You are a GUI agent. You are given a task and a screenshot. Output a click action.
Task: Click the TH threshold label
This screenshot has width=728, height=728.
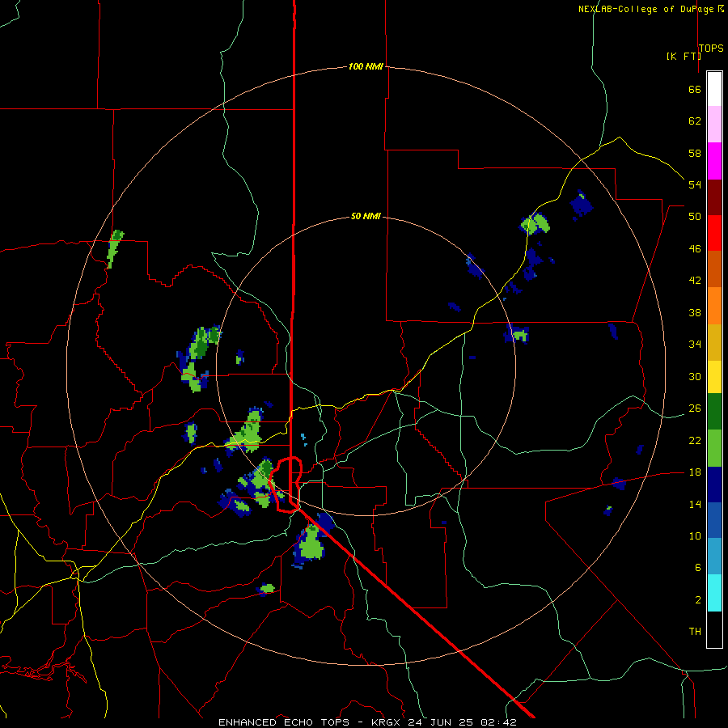695,632
